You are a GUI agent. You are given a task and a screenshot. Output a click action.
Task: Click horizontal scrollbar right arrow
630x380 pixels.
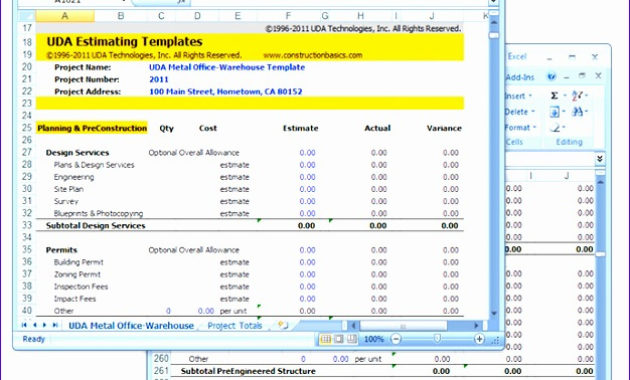pos(477,325)
